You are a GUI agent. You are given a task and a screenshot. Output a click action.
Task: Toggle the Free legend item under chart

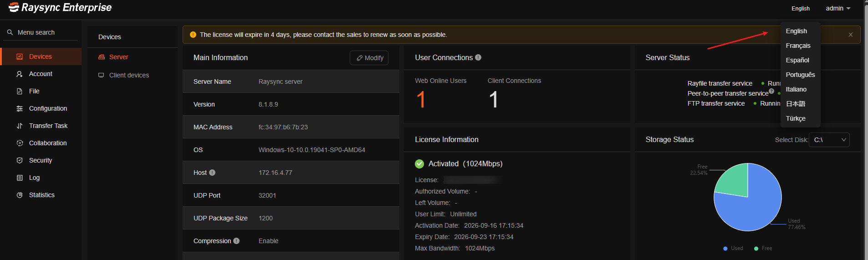click(763, 248)
